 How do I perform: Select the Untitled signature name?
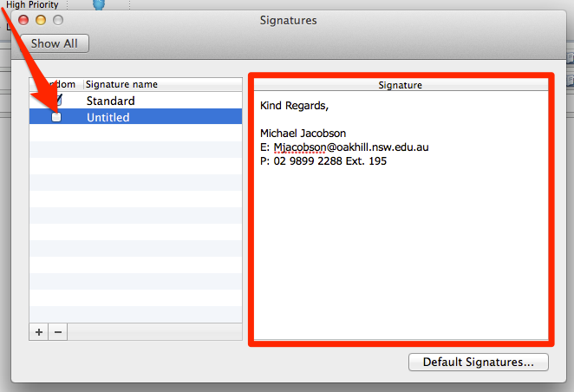click(x=108, y=117)
